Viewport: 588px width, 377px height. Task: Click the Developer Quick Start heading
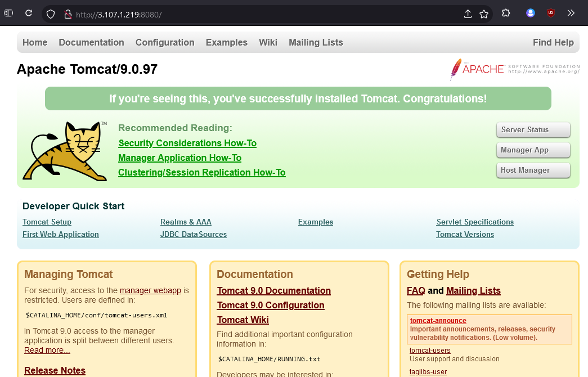[x=74, y=207]
